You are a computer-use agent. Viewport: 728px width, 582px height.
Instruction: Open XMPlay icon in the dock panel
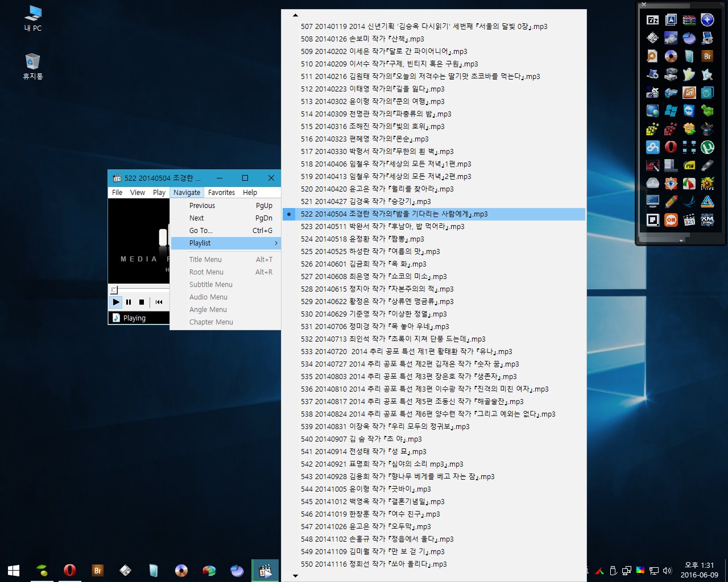(x=708, y=220)
